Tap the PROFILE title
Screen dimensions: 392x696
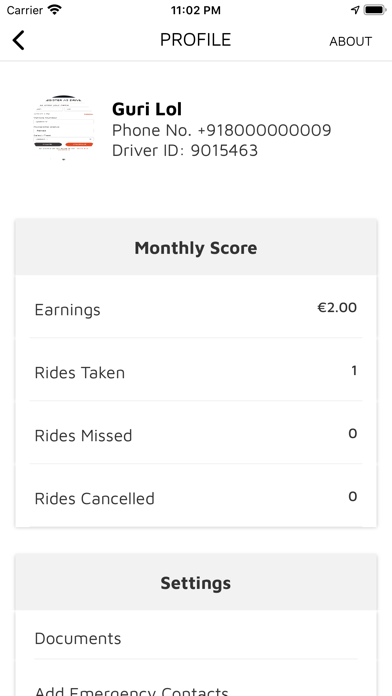[196, 40]
